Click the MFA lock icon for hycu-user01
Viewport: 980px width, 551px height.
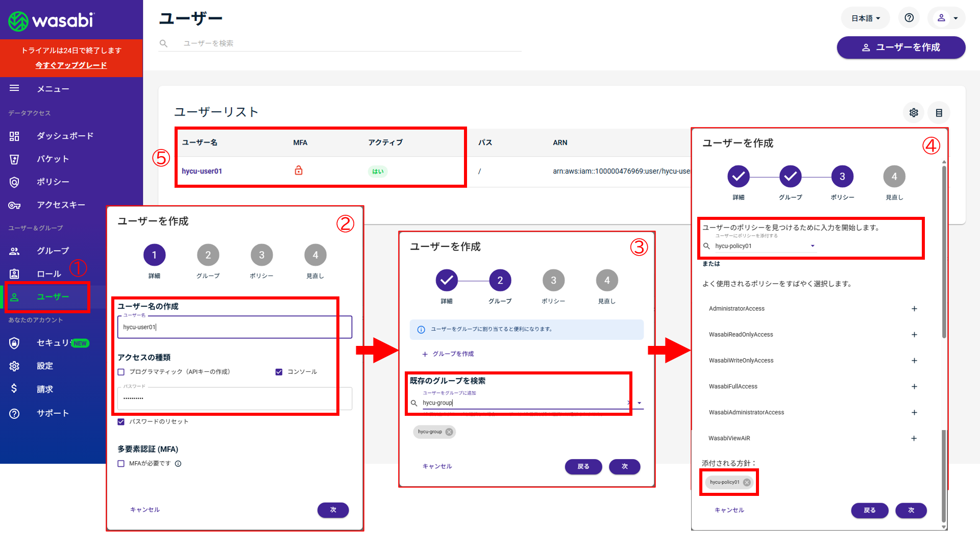click(299, 170)
